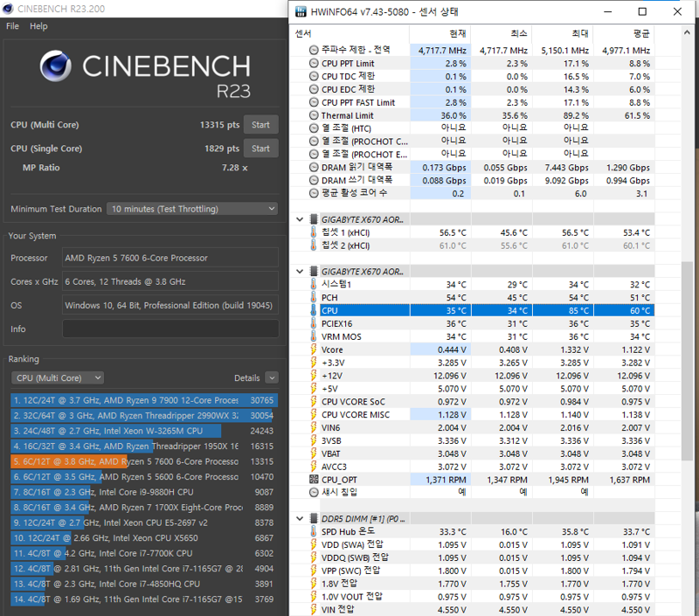699x616 pixels.
Task: Click the SPD Hub temperature thermometer icon
Action: [x=314, y=532]
